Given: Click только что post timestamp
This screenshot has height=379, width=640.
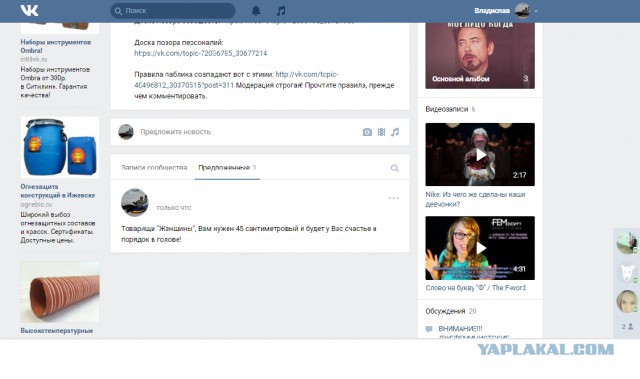Looking at the screenshot, I should point(173,208).
